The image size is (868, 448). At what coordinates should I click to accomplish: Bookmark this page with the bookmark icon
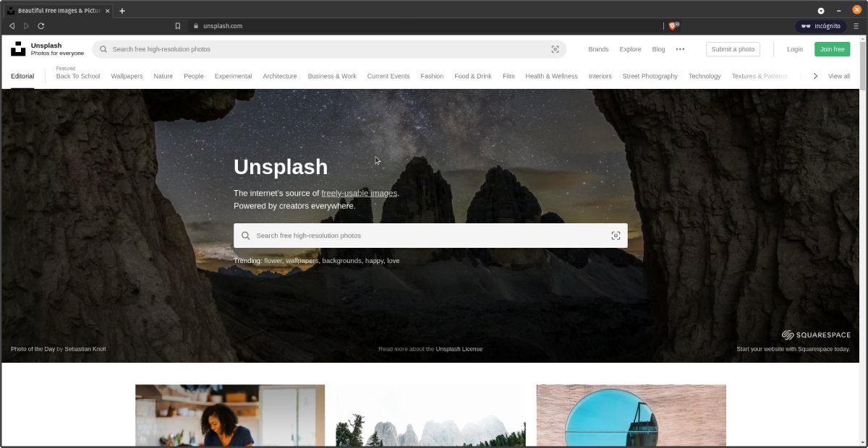[x=178, y=26]
